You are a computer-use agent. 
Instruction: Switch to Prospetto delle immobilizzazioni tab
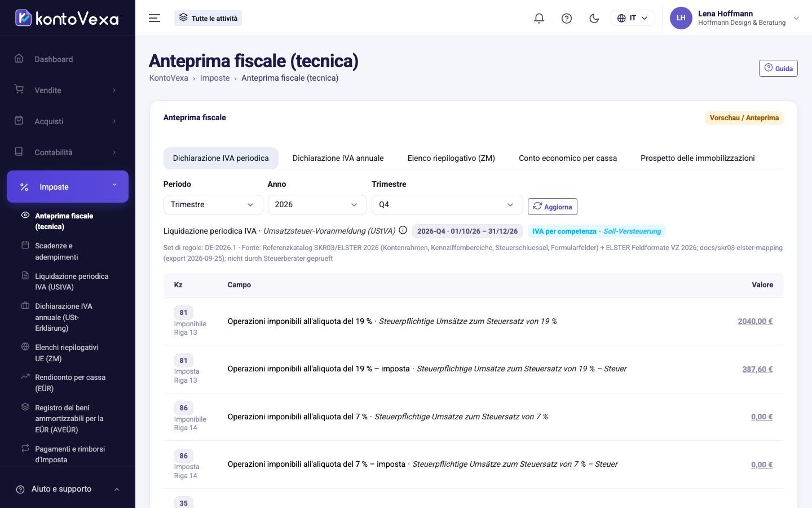698,158
